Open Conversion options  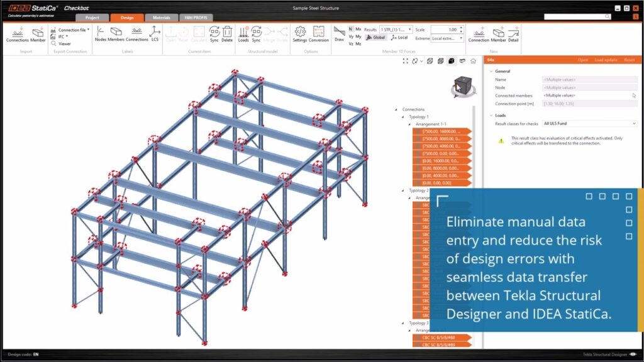[x=319, y=34]
